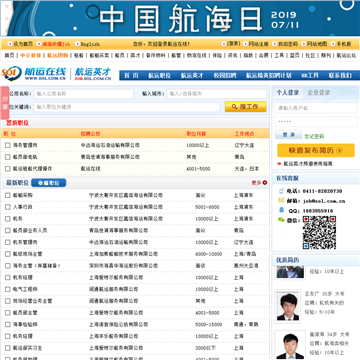Check the 船舶采购 job checkbox
The height and width of the screenshot is (360, 360).
pos(8,195)
